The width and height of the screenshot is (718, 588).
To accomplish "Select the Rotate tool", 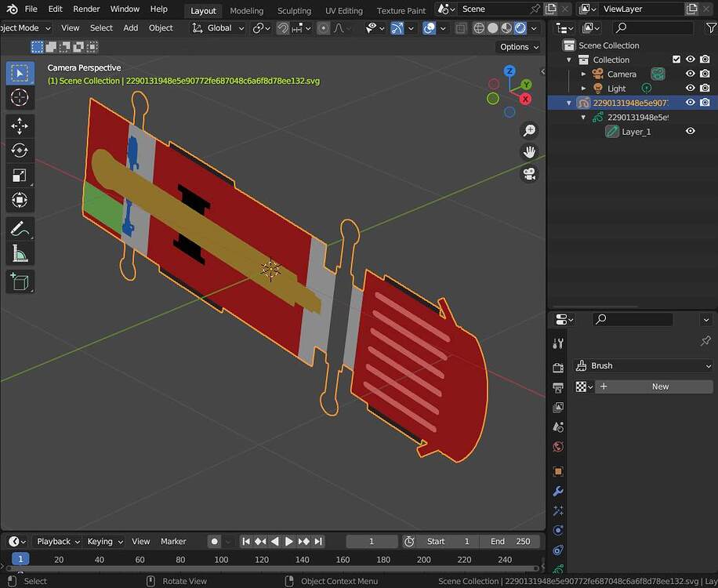I will pyautogui.click(x=20, y=151).
